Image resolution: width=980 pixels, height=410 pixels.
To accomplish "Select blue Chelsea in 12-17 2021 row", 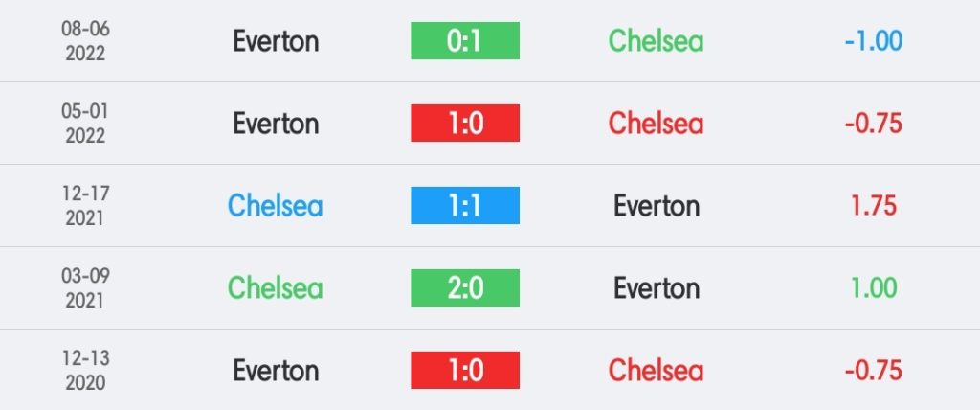I will click(x=276, y=206).
